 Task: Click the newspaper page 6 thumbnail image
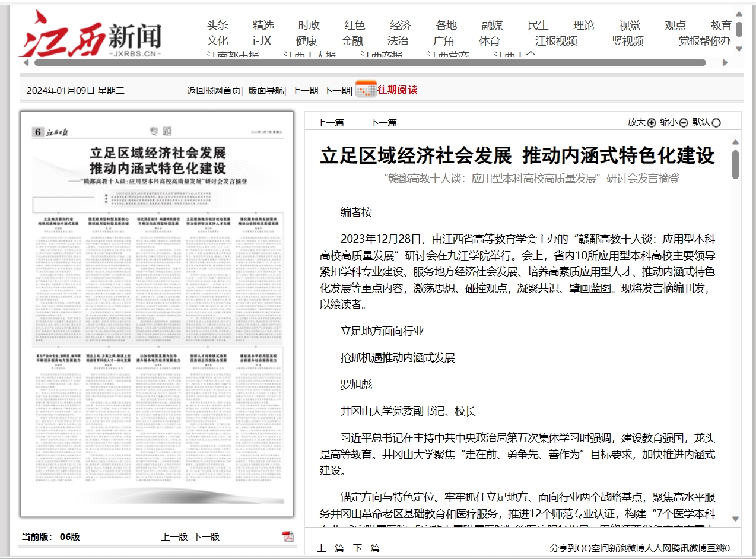tap(157, 314)
